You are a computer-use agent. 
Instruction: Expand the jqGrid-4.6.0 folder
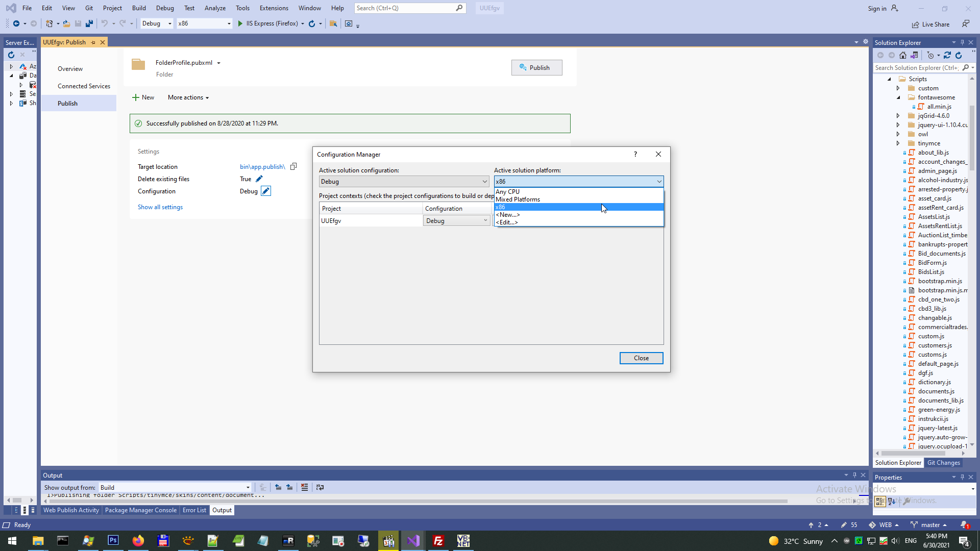tap(898, 116)
